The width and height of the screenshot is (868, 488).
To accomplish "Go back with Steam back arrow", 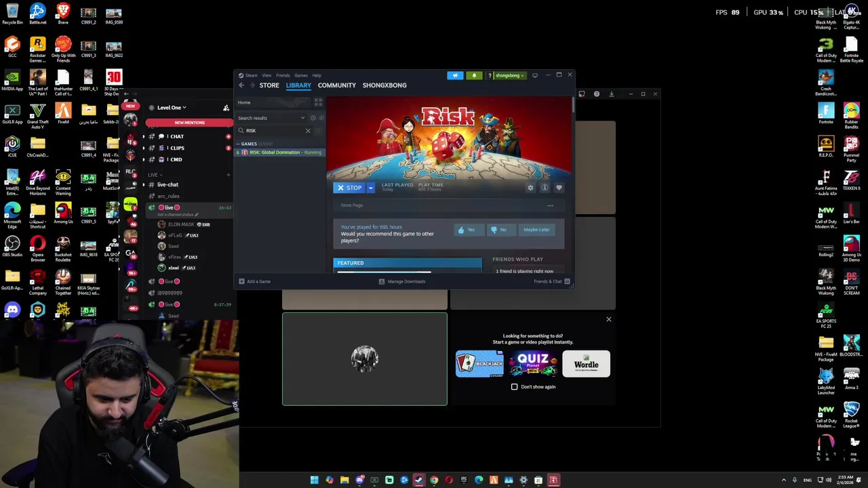I will [x=241, y=85].
